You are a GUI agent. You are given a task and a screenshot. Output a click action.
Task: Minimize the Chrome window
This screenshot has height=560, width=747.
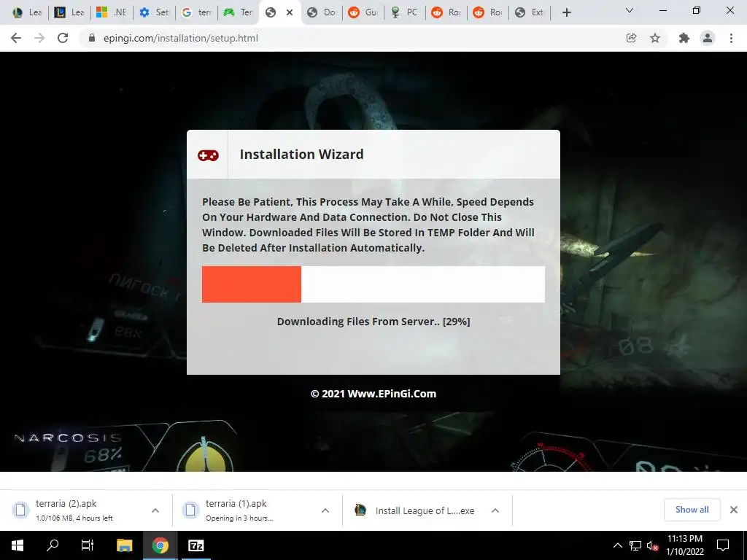[x=662, y=10]
